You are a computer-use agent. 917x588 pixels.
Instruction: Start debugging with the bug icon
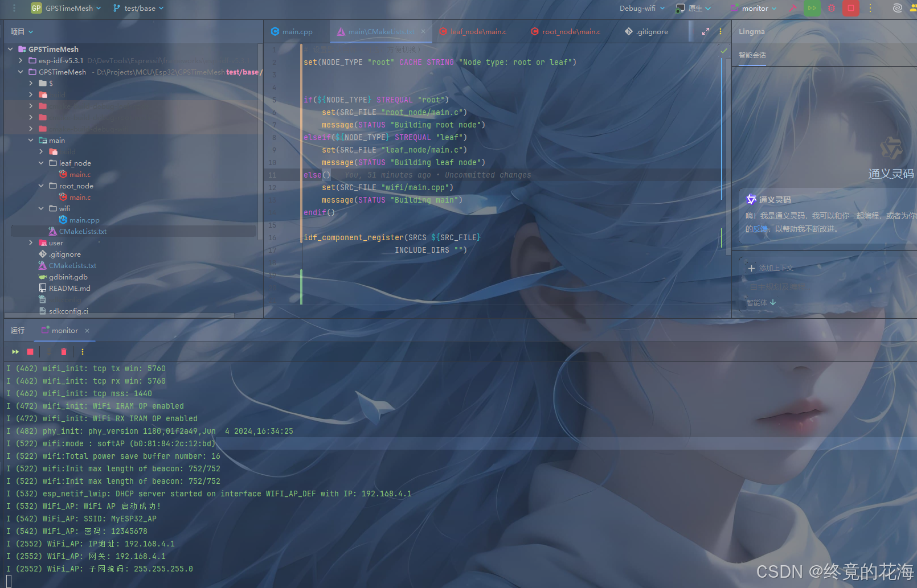(832, 8)
